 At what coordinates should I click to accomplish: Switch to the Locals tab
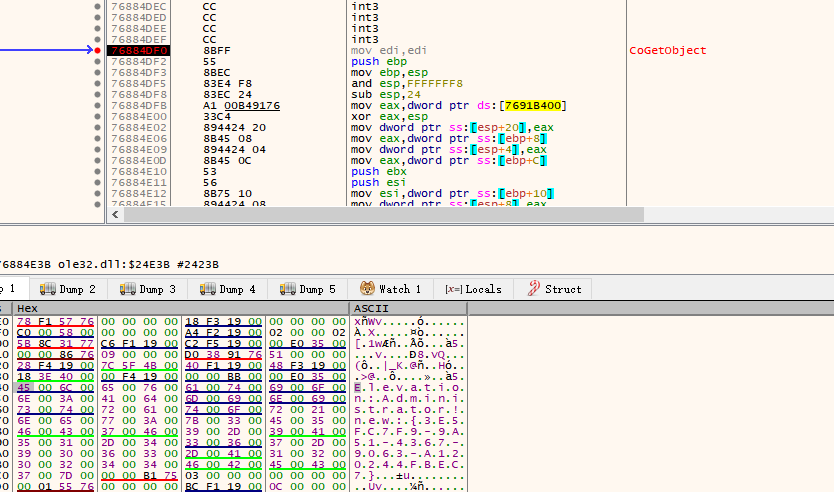point(483,289)
